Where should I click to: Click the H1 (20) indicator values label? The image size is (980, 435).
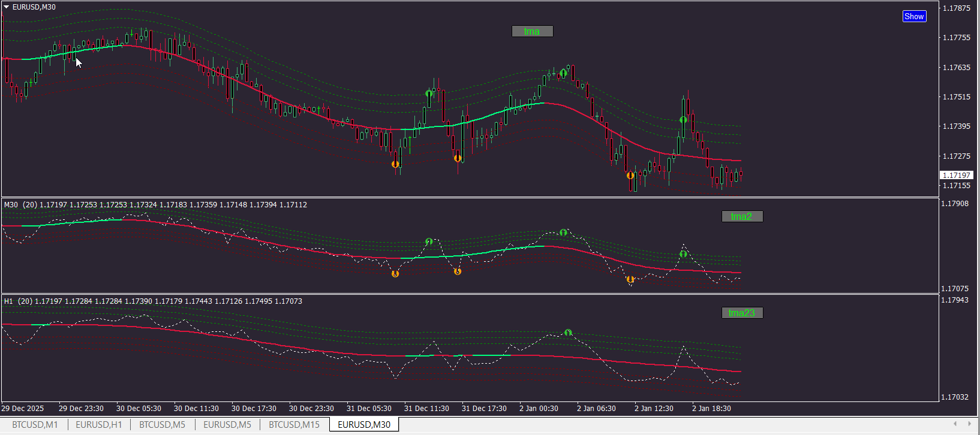click(x=153, y=301)
